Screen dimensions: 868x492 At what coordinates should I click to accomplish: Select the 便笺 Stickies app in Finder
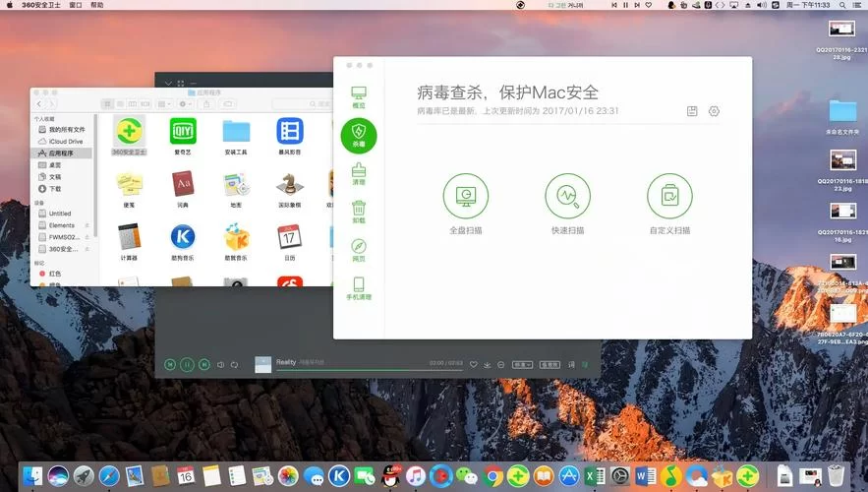(129, 189)
